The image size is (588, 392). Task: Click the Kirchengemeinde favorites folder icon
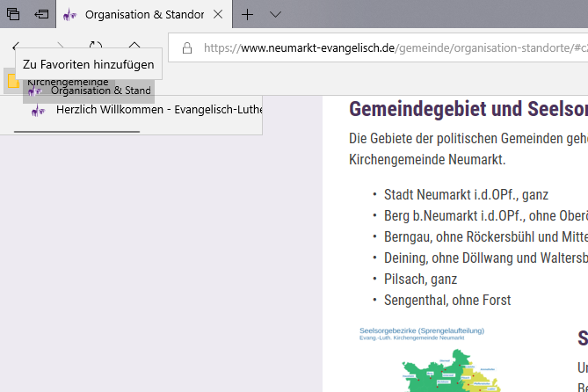(x=13, y=81)
